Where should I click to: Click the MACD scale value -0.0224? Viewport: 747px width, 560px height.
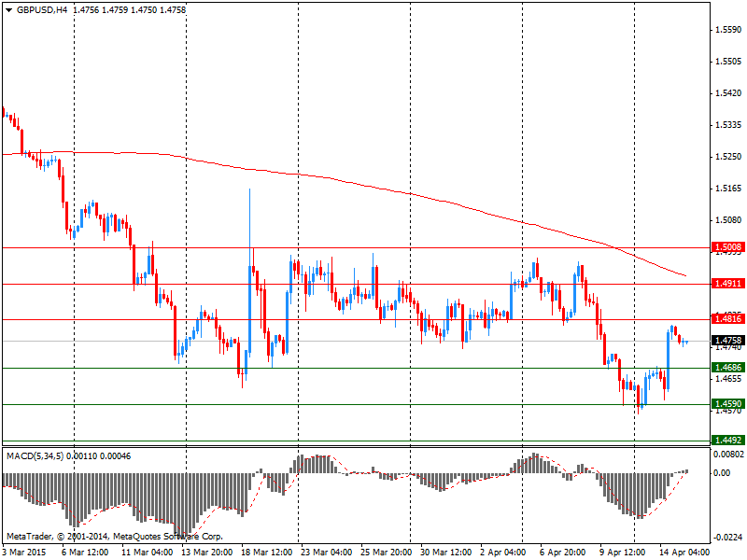point(728,538)
